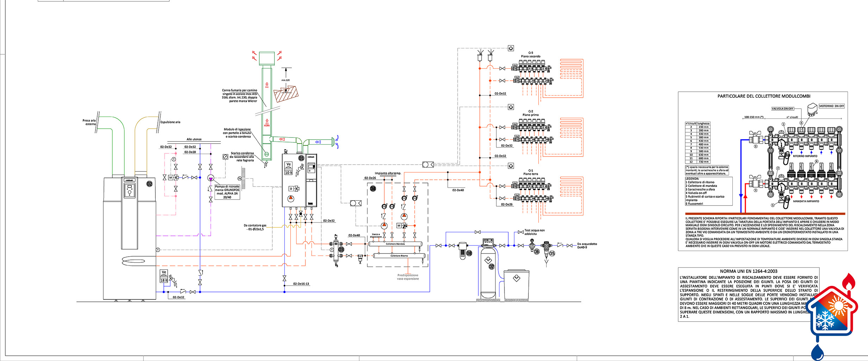Screen dimensions: 868x361
Task: Click the 'Cr1 Piano terra' label
Action: point(531,172)
